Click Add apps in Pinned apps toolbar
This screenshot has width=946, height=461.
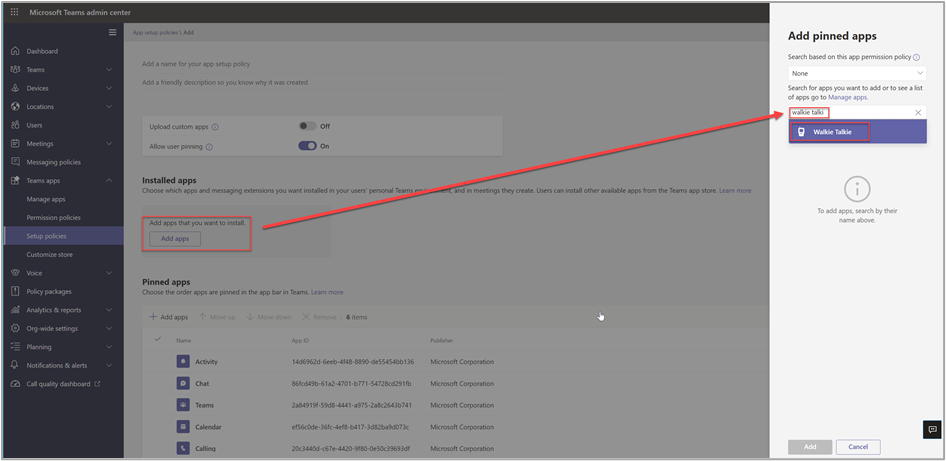click(x=169, y=317)
